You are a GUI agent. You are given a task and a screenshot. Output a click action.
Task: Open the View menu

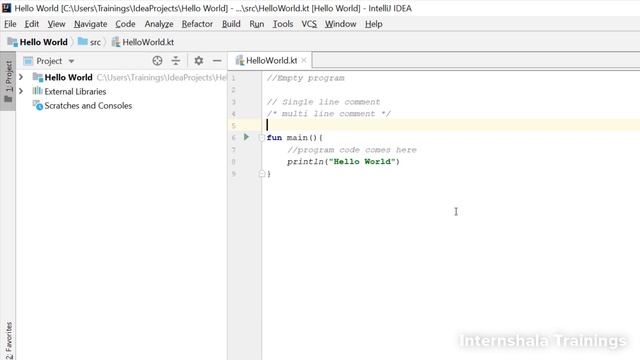tap(56, 24)
